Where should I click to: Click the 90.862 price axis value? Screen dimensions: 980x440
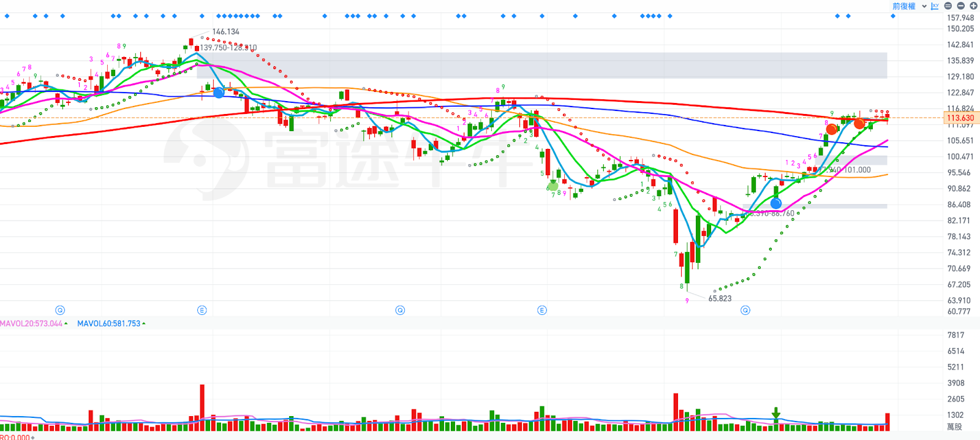click(959, 189)
